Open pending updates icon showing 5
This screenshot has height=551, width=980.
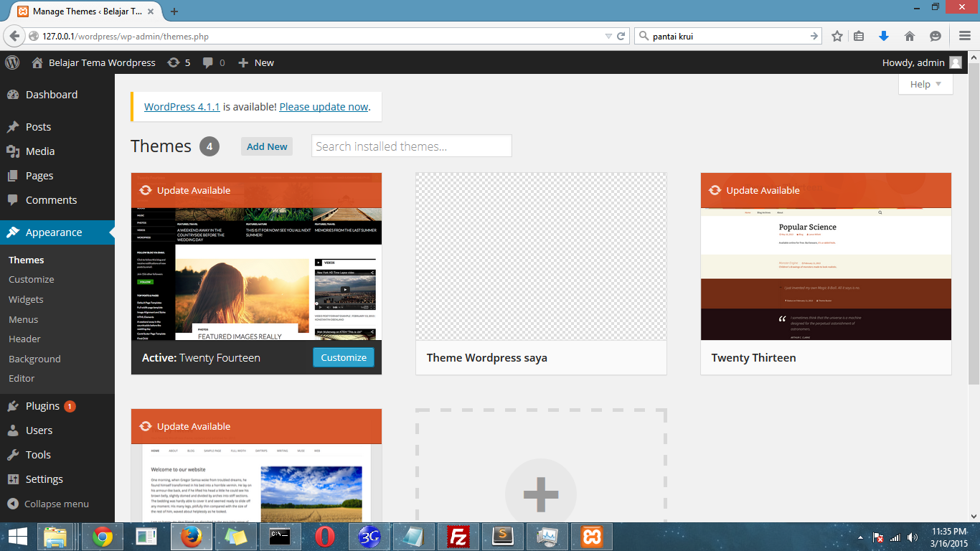pos(173,62)
